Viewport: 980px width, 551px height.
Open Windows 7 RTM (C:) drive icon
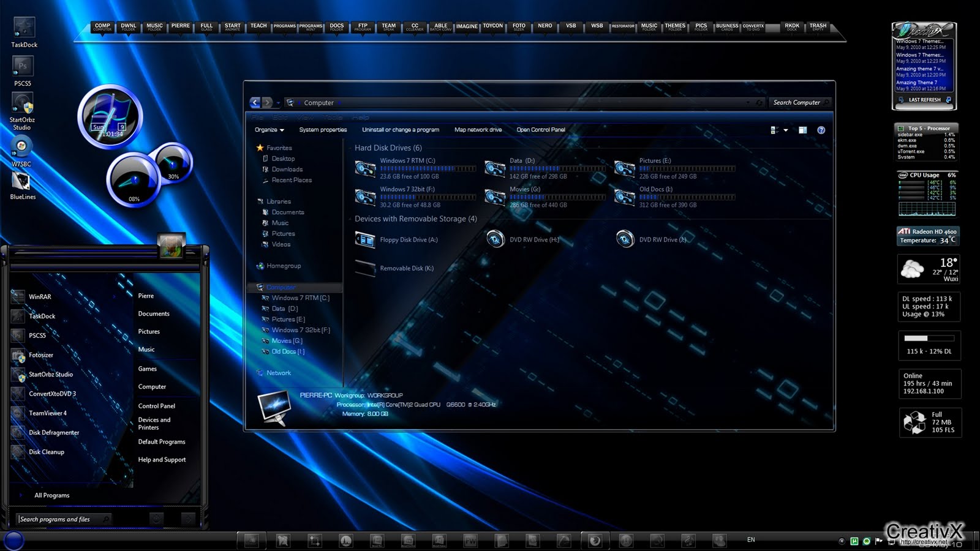365,168
